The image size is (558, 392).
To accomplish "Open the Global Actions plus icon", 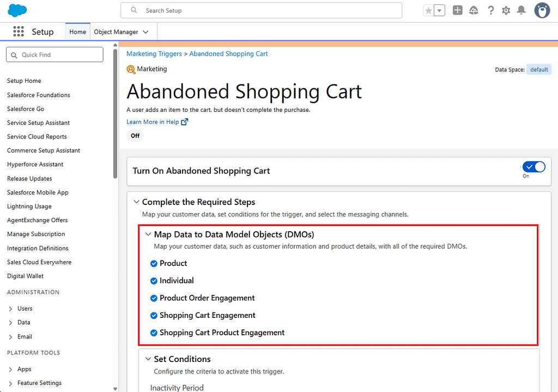I will pos(458,10).
